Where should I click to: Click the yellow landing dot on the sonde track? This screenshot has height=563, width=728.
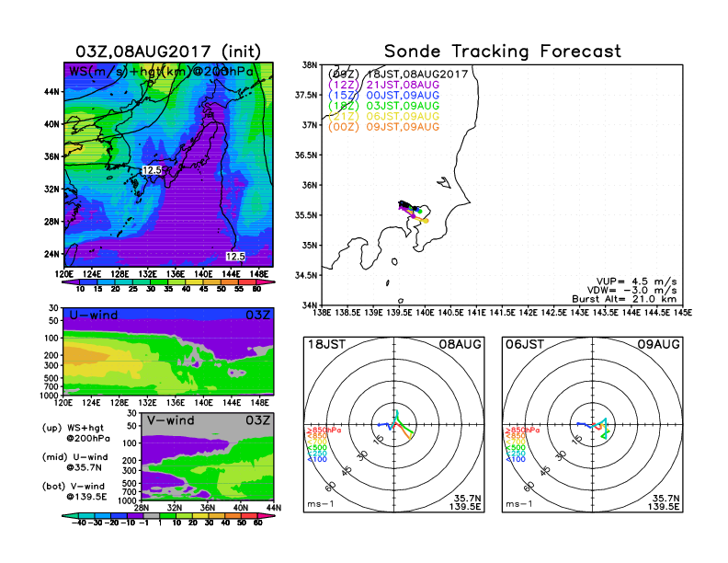point(426,221)
